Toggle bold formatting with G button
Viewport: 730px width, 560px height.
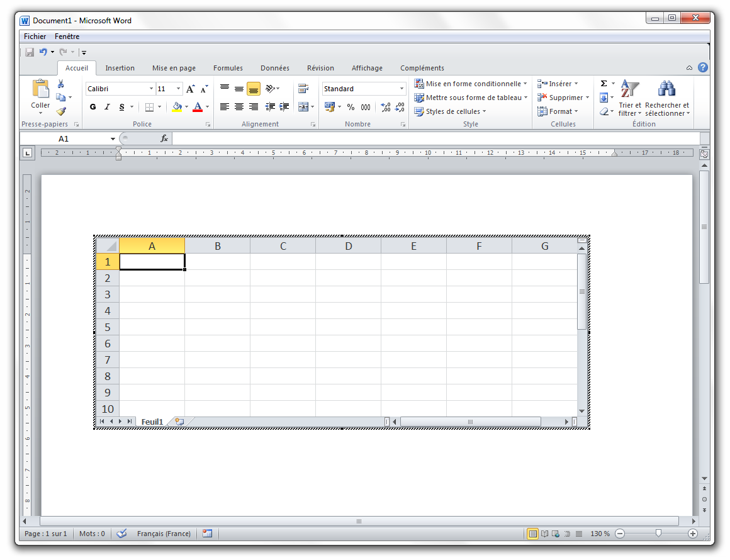coord(93,107)
